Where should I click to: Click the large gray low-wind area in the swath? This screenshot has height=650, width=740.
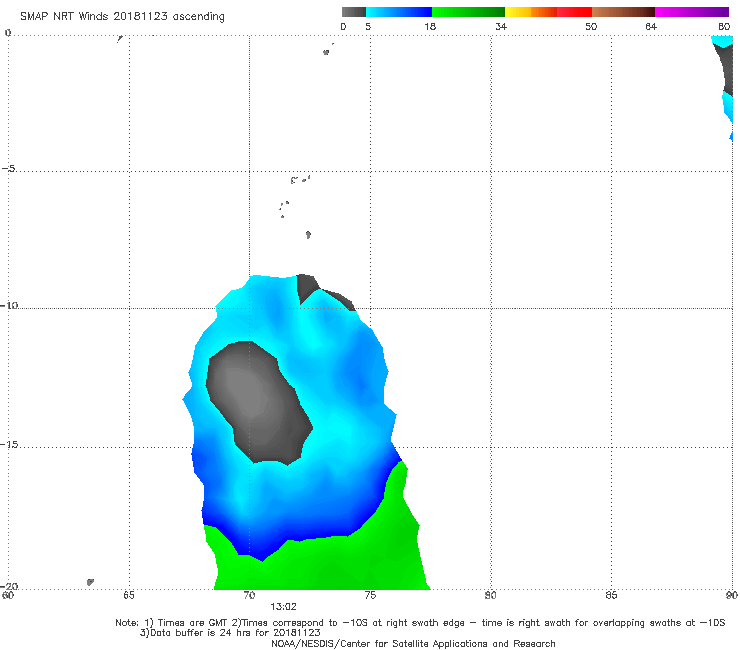click(x=257, y=404)
